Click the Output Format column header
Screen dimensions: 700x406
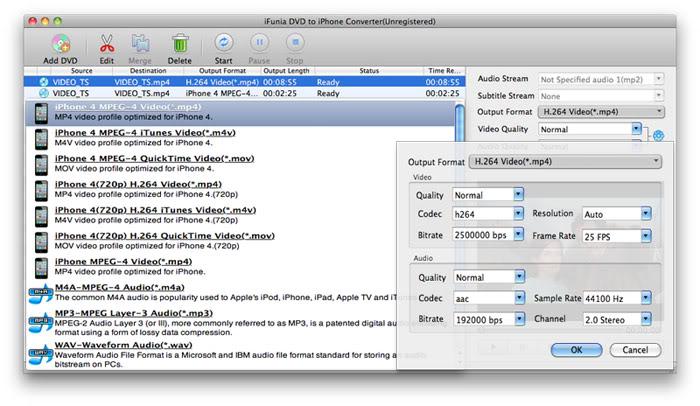(222, 71)
